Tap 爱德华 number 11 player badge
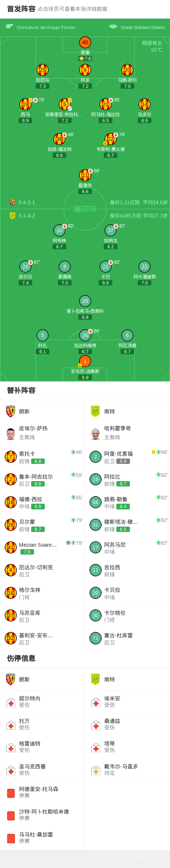 coord(85,175)
